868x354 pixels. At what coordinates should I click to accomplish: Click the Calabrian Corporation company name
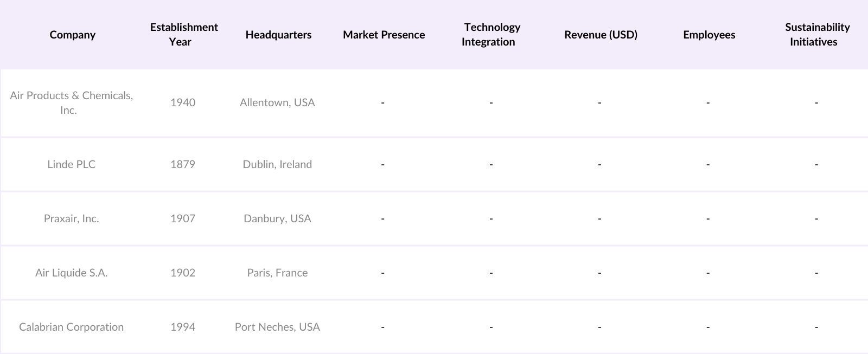click(x=71, y=327)
